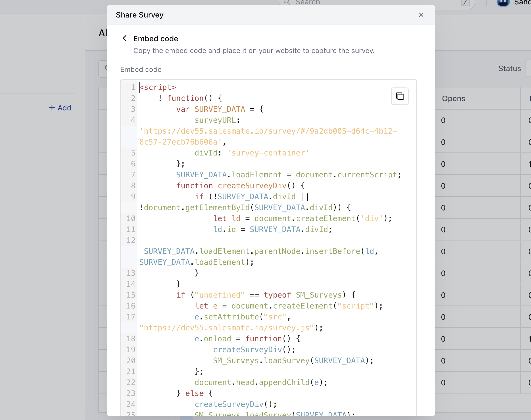Click the '<script>' tag on line 1
Viewport: 531px width, 420px height.
(x=158, y=87)
